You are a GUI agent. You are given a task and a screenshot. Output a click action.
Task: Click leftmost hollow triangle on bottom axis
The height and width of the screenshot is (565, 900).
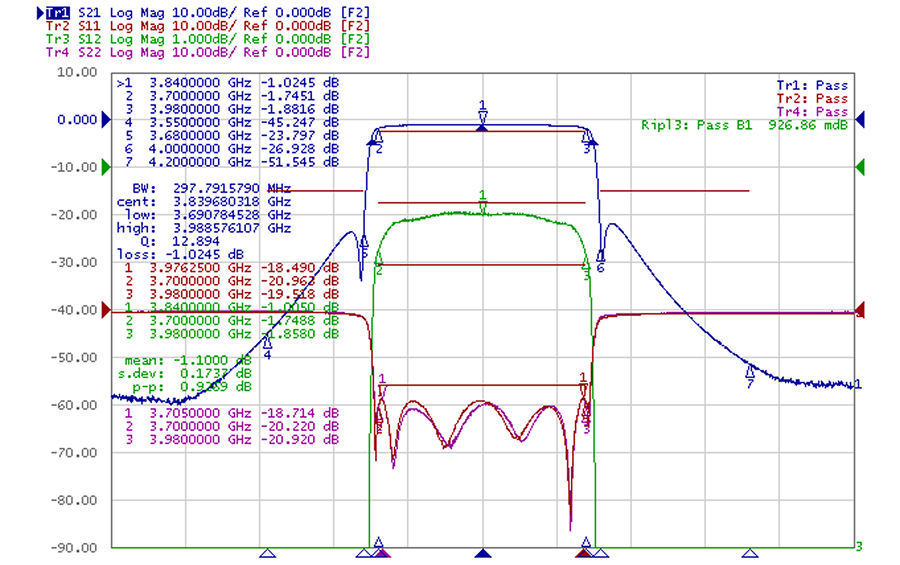[x=267, y=552]
